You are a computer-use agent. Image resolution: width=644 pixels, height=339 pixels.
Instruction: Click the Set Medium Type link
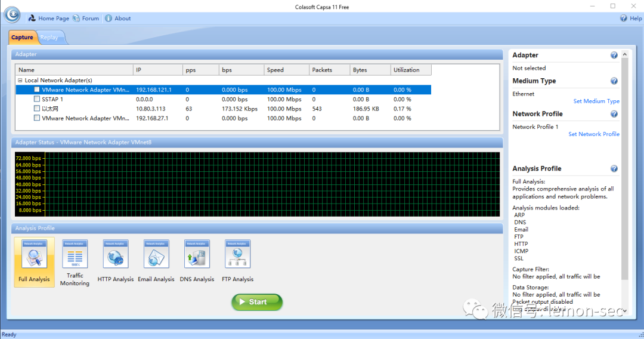[596, 101]
